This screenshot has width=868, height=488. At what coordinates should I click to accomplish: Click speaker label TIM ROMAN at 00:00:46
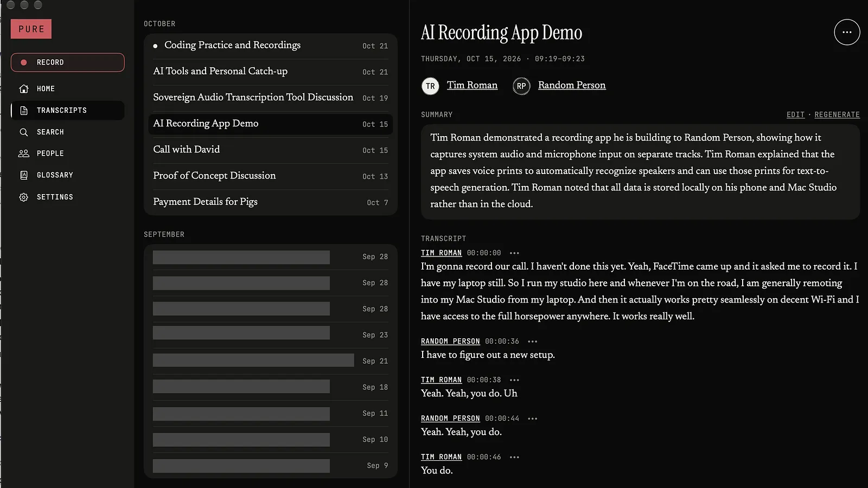[x=441, y=457]
